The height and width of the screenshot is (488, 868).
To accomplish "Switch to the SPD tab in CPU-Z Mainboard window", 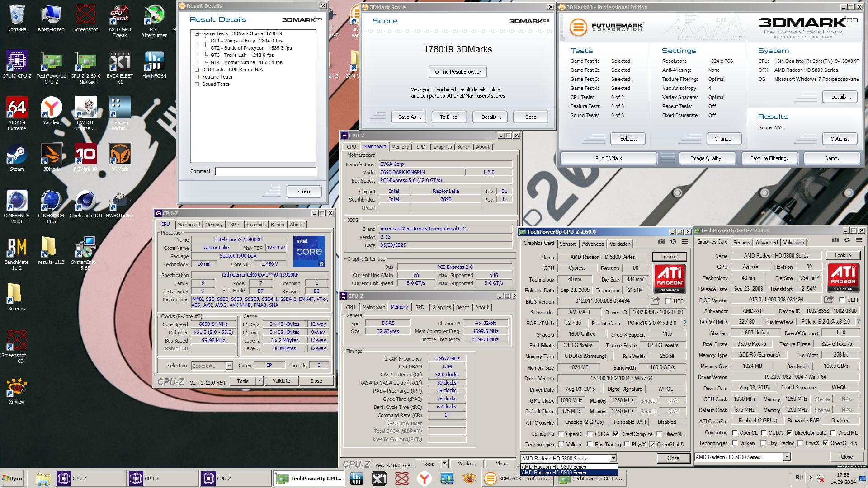I will point(420,147).
